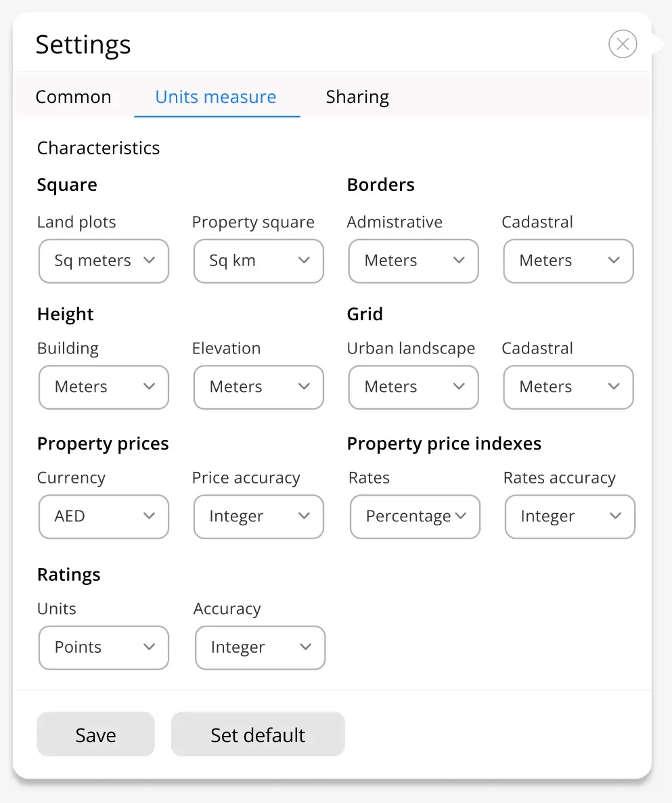Expand the Rates Percentage dropdown
Screen dimensions: 672x803
[415, 516]
